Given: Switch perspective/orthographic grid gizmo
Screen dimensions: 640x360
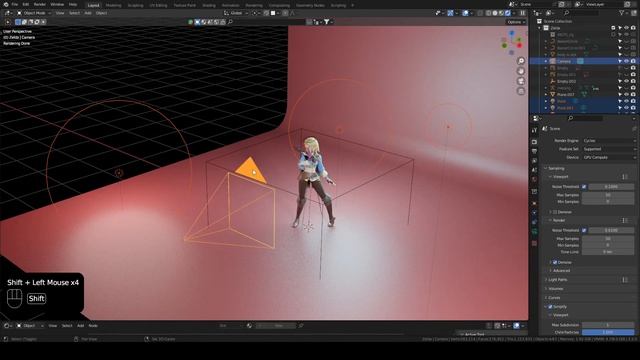Looking at the screenshot, I should tap(521, 91).
